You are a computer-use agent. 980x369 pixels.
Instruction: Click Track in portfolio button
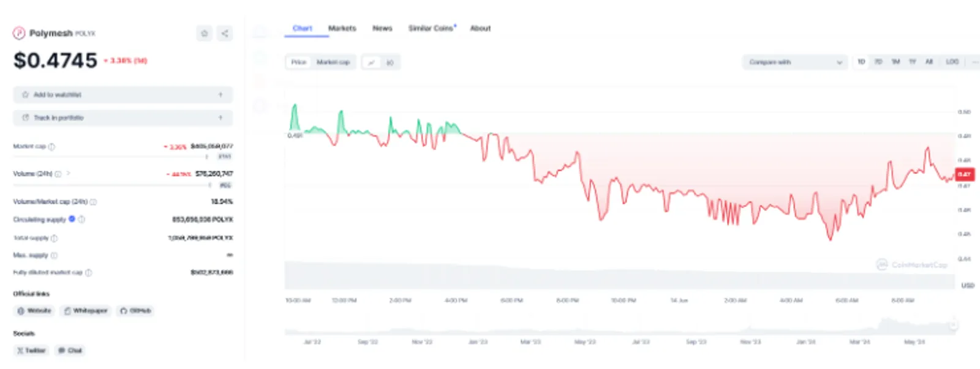pos(123,117)
